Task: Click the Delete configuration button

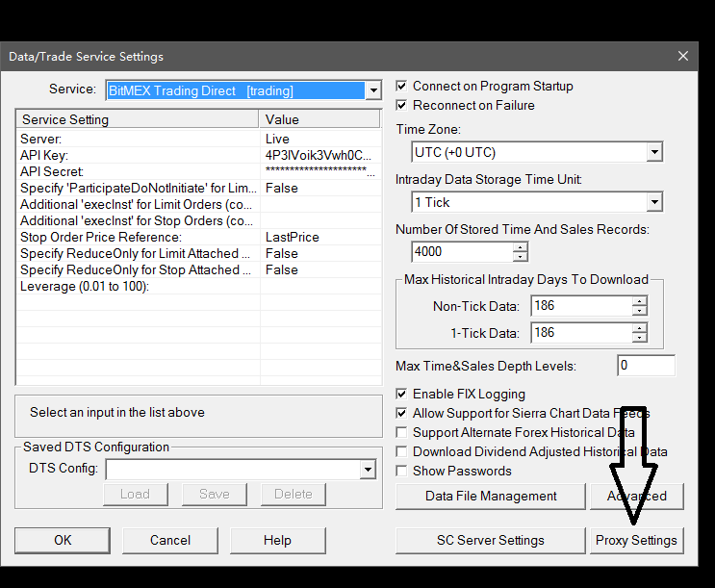Action: 294,494
